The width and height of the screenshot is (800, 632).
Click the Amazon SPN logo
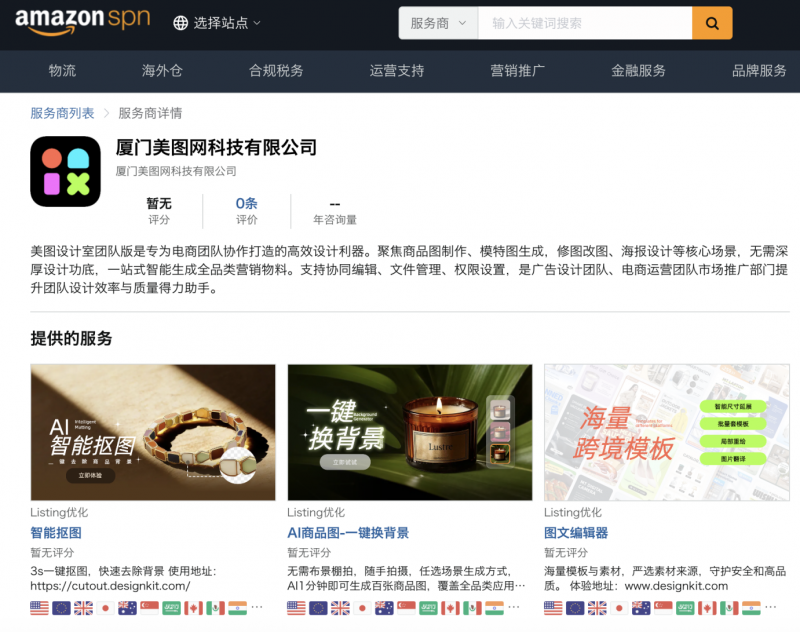pos(81,22)
